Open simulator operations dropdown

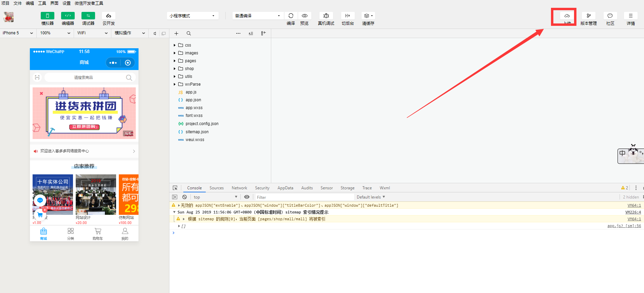pos(130,33)
